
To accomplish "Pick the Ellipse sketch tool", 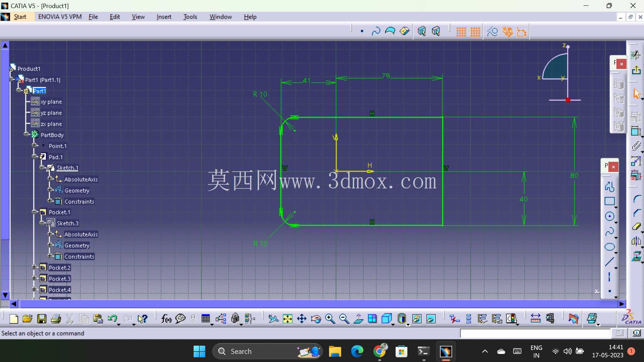I will click(x=609, y=247).
